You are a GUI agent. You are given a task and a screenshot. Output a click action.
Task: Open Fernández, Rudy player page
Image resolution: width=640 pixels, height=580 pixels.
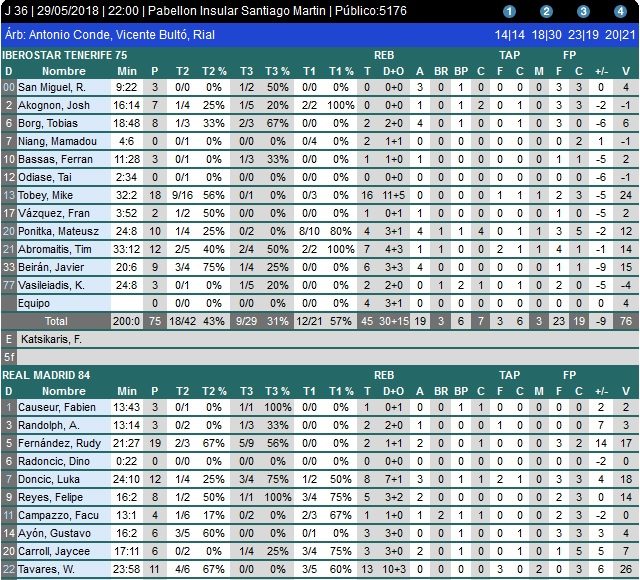[x=58, y=442]
